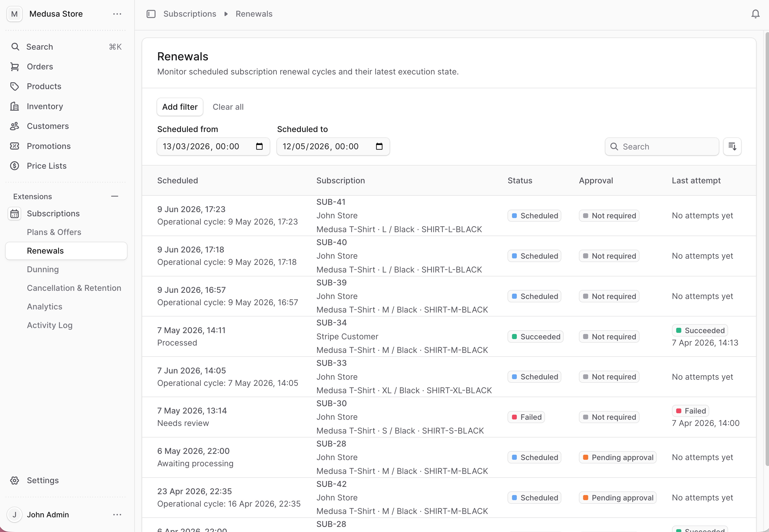Click '6 May 2026, 22:00' scheduled cell
The image size is (769, 532).
click(x=193, y=451)
